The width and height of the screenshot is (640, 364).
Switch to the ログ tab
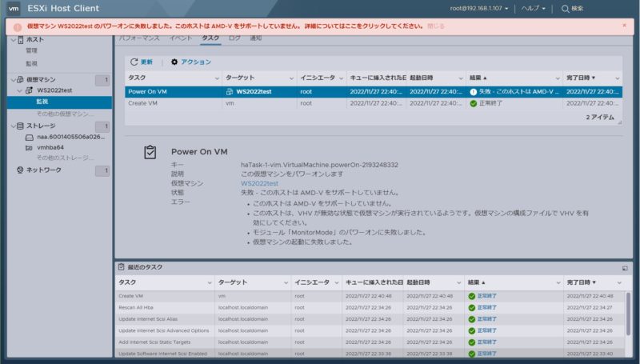tap(234, 38)
